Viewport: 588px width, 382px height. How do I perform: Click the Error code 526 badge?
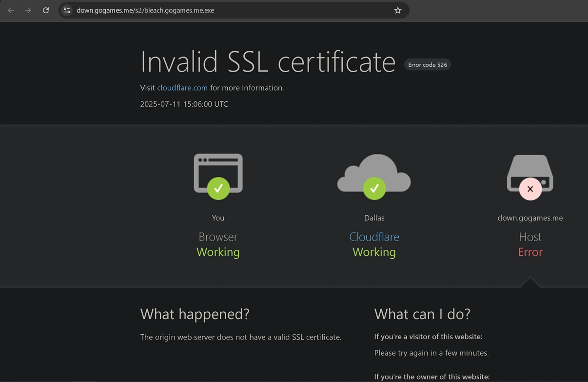pyautogui.click(x=428, y=65)
